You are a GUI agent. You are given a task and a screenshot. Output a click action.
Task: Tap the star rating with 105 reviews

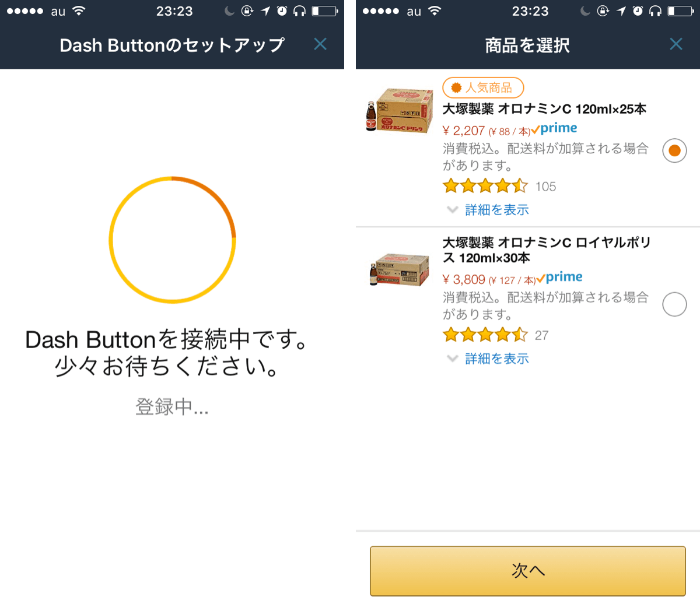(485, 187)
